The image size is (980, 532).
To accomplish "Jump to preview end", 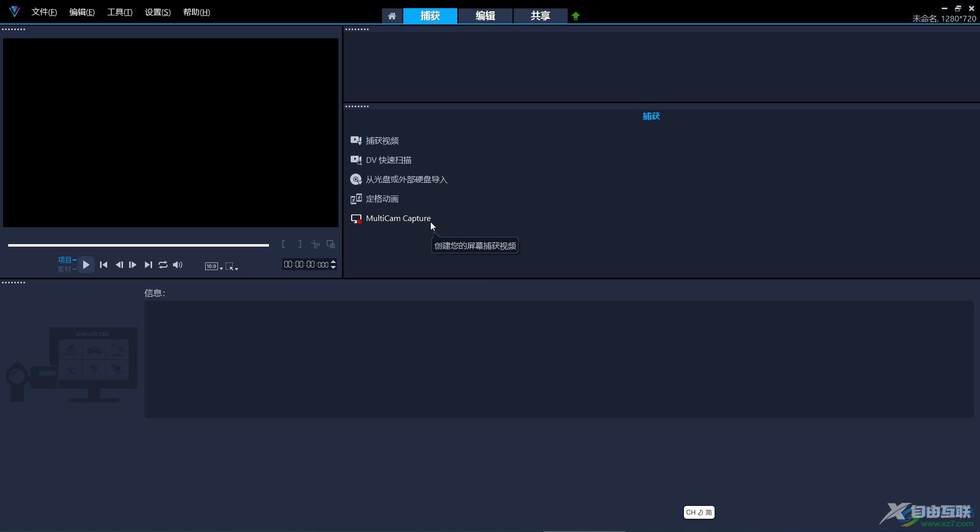I will tap(148, 265).
